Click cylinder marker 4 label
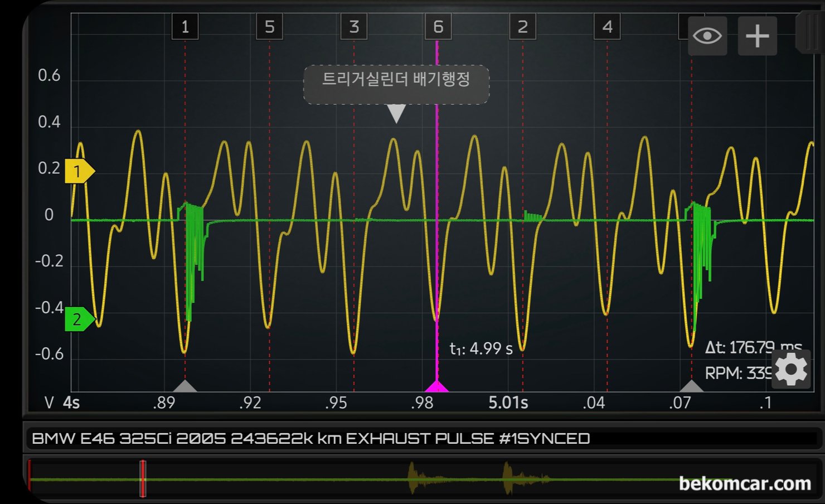 pyautogui.click(x=607, y=27)
